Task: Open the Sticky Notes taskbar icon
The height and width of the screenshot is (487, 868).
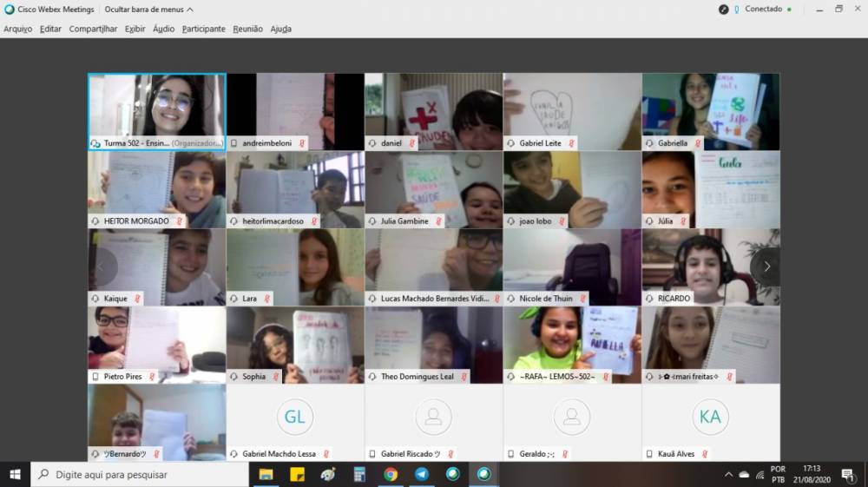Action: [297, 474]
